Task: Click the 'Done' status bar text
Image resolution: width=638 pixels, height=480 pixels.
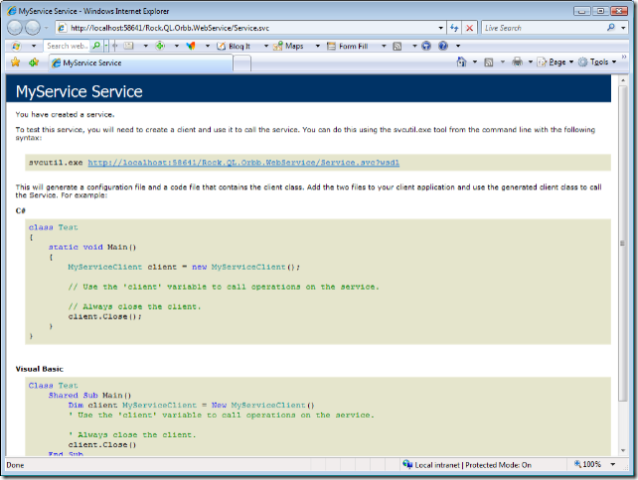Action: coord(15,465)
